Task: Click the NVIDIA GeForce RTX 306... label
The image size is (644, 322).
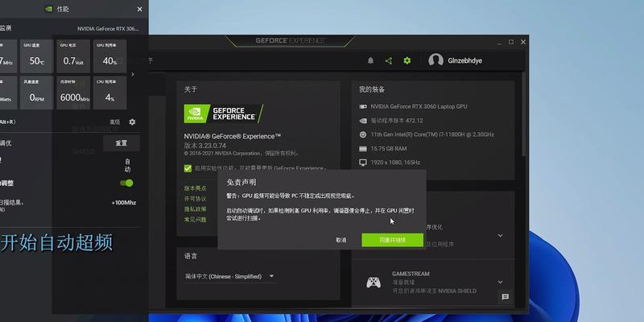Action: (x=108, y=29)
